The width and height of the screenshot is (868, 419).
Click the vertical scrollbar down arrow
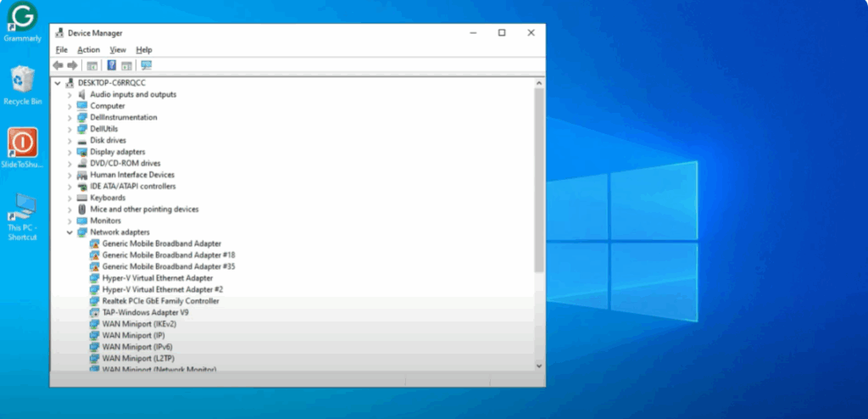(539, 365)
